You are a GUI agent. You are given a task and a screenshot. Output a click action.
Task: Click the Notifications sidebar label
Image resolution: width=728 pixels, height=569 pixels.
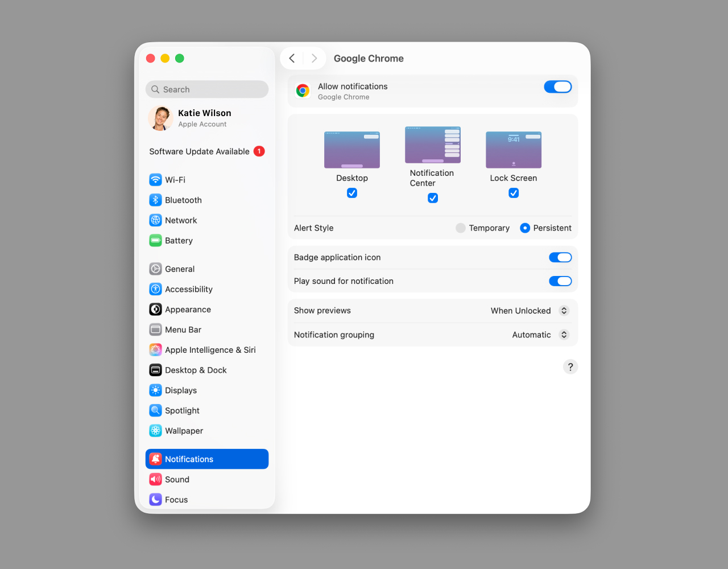coord(189,459)
